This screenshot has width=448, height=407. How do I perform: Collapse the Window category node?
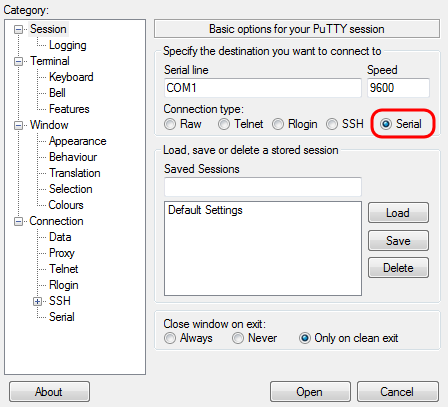click(18, 125)
